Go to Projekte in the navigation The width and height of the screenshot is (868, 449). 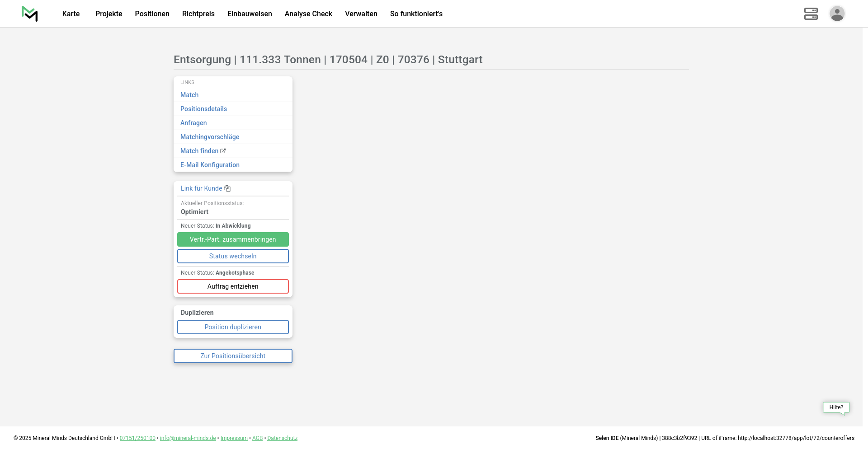tap(108, 14)
